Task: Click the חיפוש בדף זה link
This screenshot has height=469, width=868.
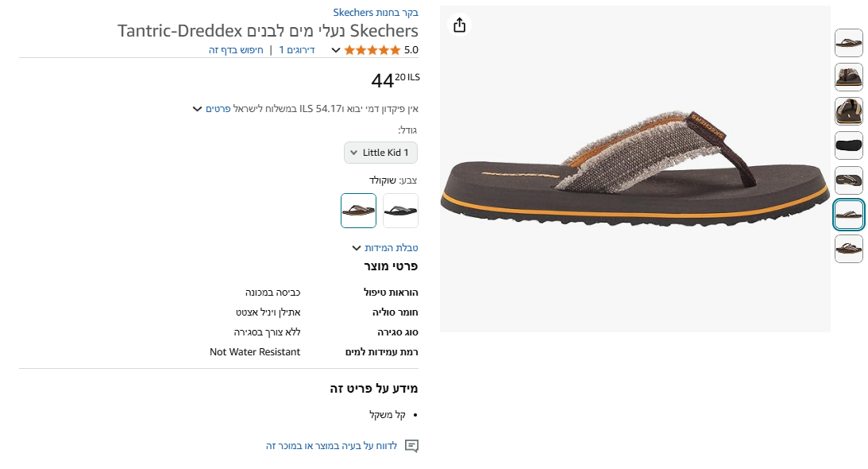Action: [x=236, y=50]
